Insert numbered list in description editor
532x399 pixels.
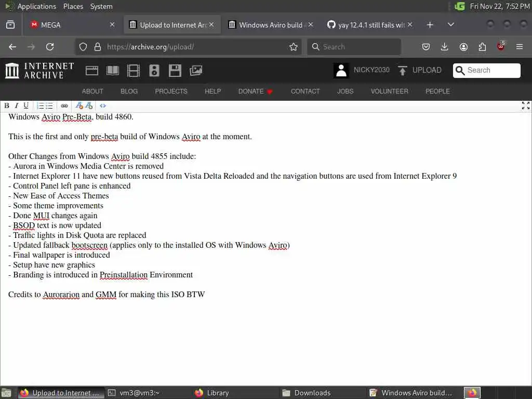point(41,106)
